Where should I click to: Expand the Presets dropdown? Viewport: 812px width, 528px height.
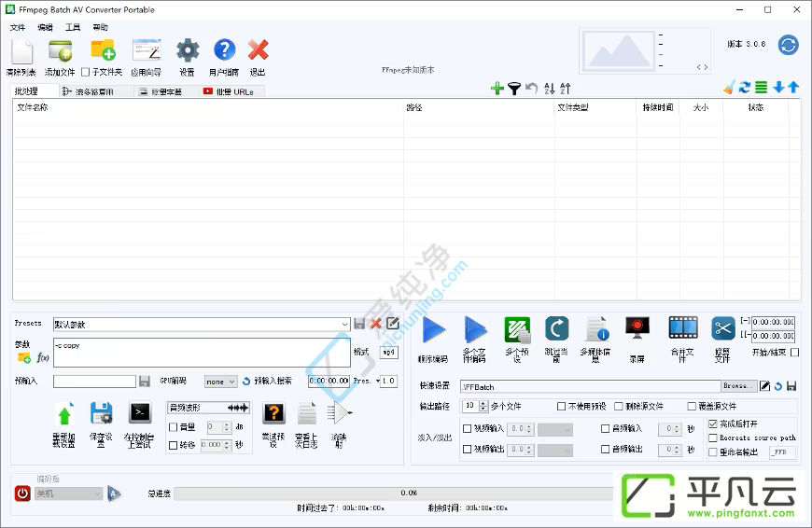[x=344, y=325]
